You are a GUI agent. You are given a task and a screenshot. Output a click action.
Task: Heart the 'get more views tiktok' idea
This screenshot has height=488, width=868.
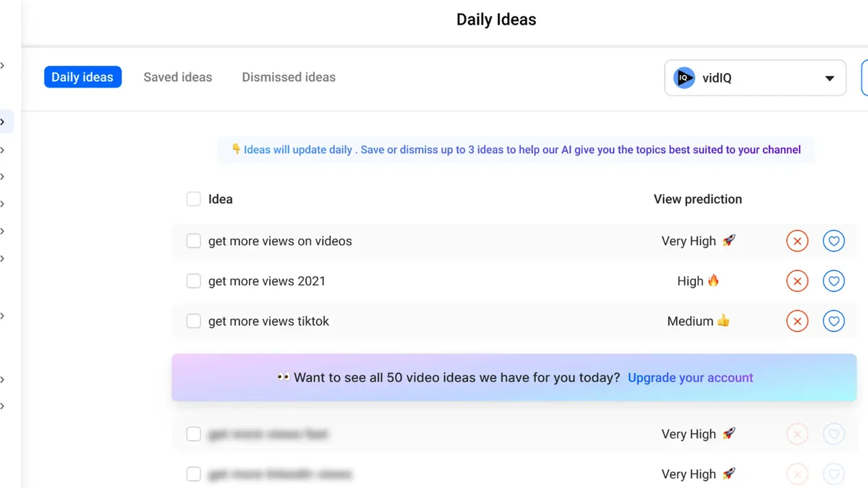[x=833, y=321]
